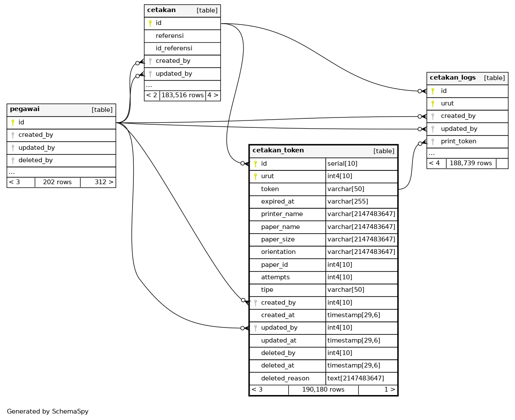Select the printer_name column row
The image size is (515, 420).
(x=282, y=214)
